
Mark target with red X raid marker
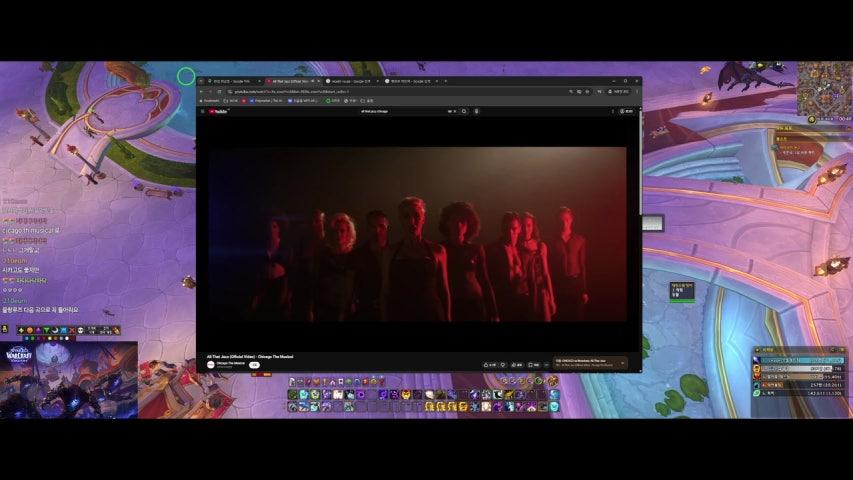(x=72, y=330)
